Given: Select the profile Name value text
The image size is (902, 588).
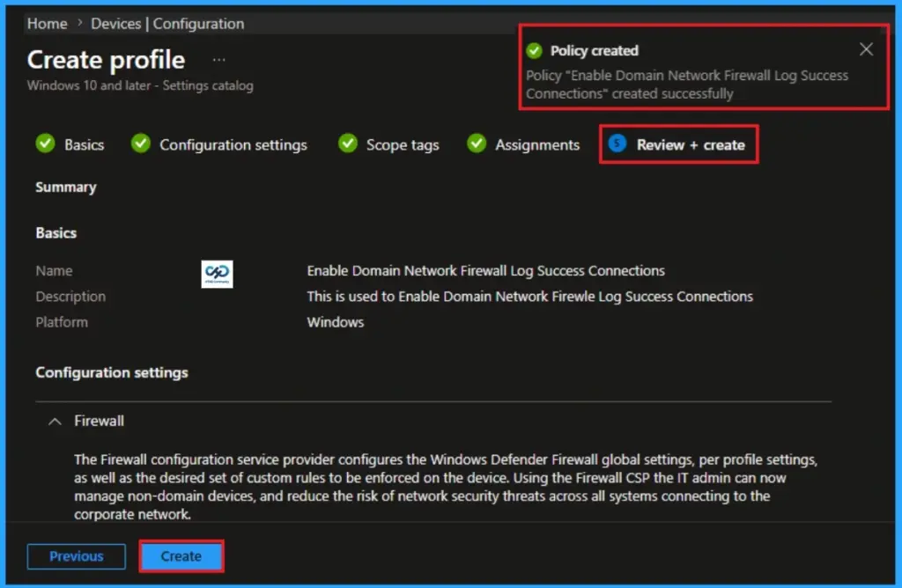Looking at the screenshot, I should 486,270.
